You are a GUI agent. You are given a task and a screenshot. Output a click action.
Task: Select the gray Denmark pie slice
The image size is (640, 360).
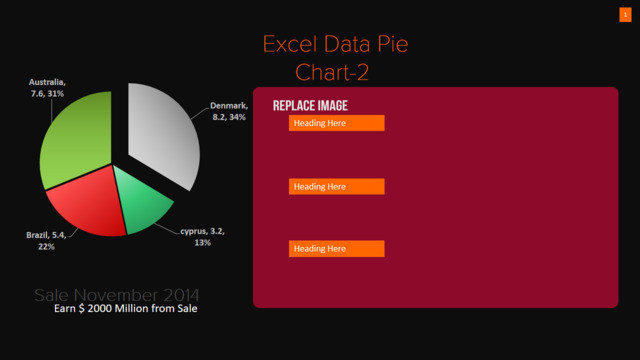tap(163, 135)
